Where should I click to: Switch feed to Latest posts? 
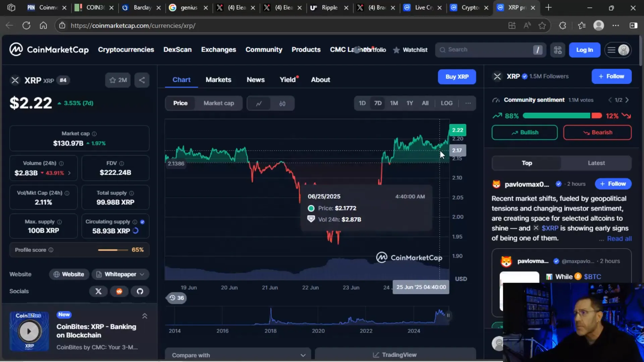tap(596, 163)
